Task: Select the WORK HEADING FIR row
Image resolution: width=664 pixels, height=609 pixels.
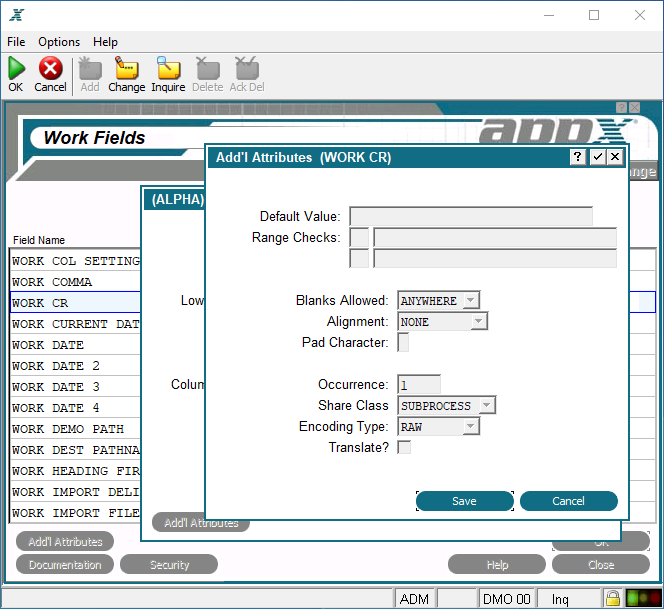Action: pyautogui.click(x=75, y=471)
